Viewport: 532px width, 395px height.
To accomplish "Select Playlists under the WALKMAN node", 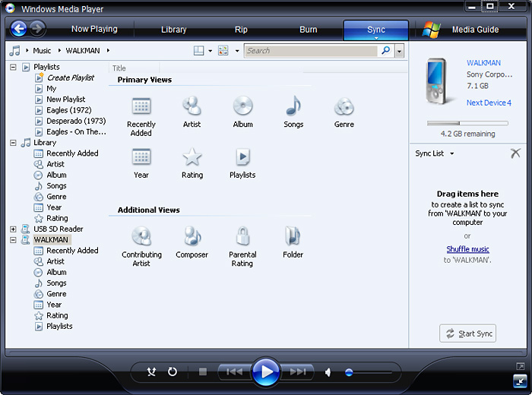I will [x=59, y=326].
